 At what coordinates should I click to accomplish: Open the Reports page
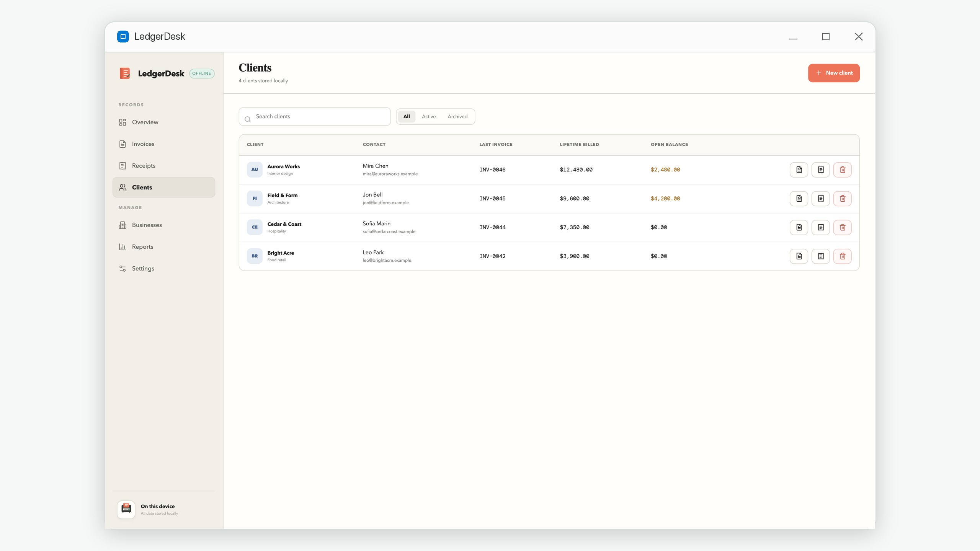pos(164,247)
